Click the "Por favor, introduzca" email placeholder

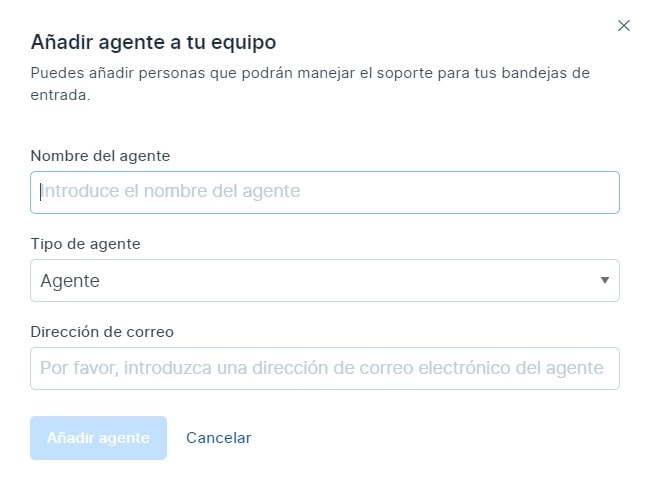[x=321, y=368]
